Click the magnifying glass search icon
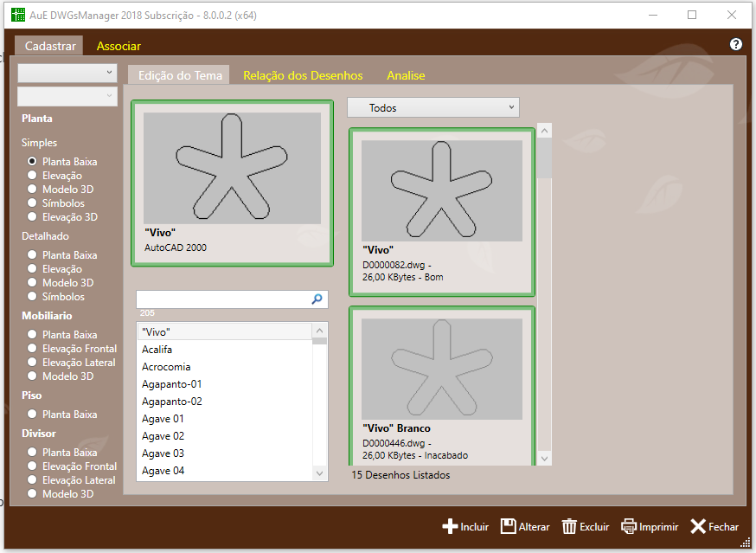This screenshot has height=553, width=756. pyautogui.click(x=317, y=299)
